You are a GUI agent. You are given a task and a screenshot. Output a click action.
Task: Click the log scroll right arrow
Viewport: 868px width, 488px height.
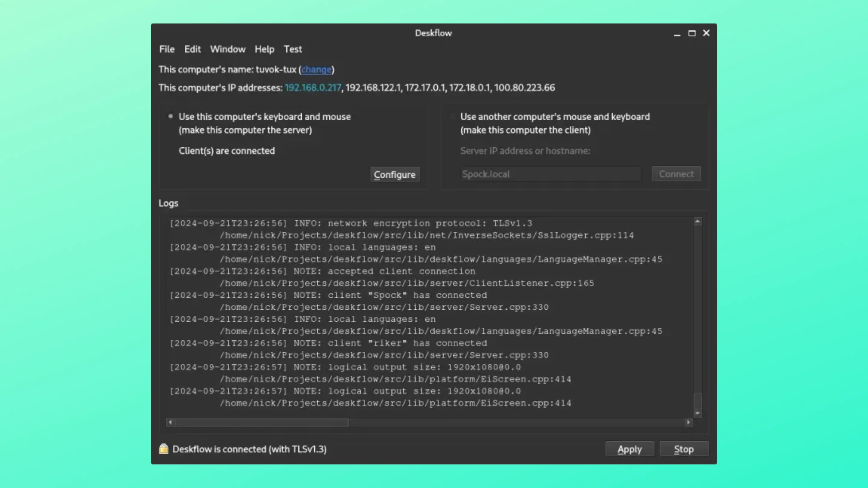click(x=688, y=422)
